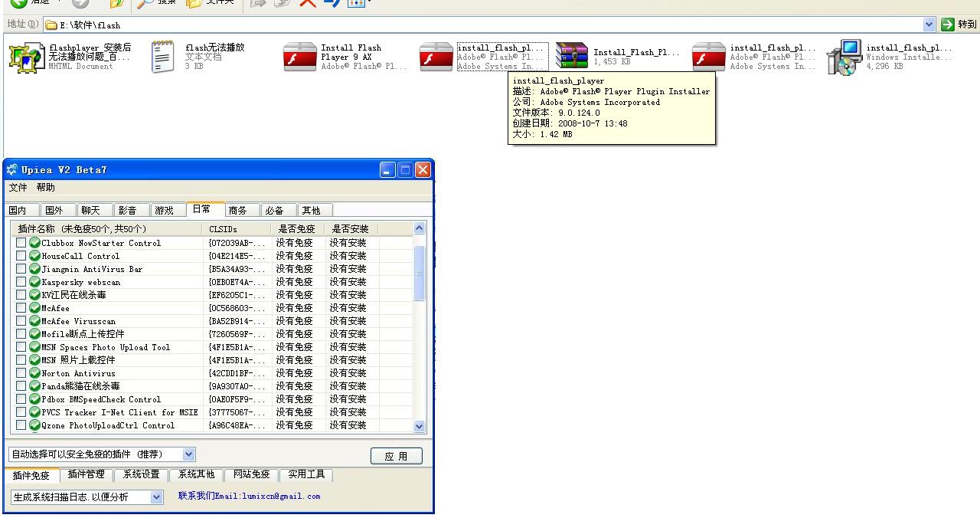Select the 4,296 KB Windows Installer package icon
The width and height of the screenshot is (980, 518).
pos(844,58)
